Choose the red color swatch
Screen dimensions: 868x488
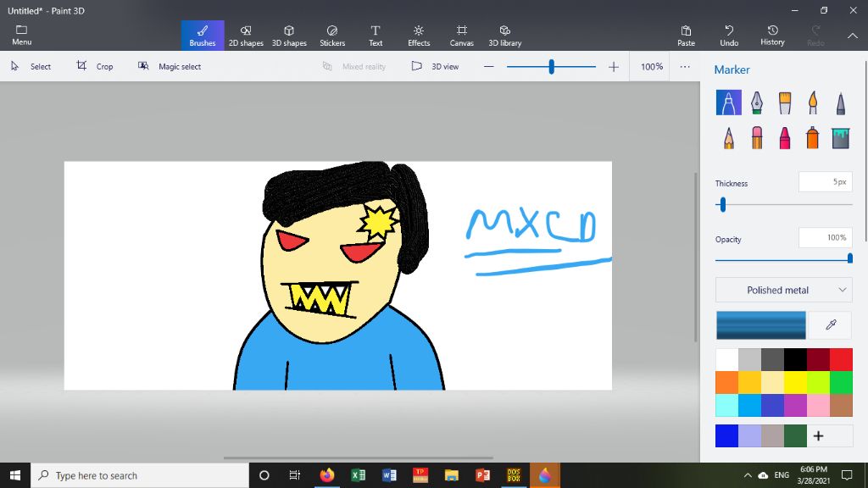coord(841,359)
